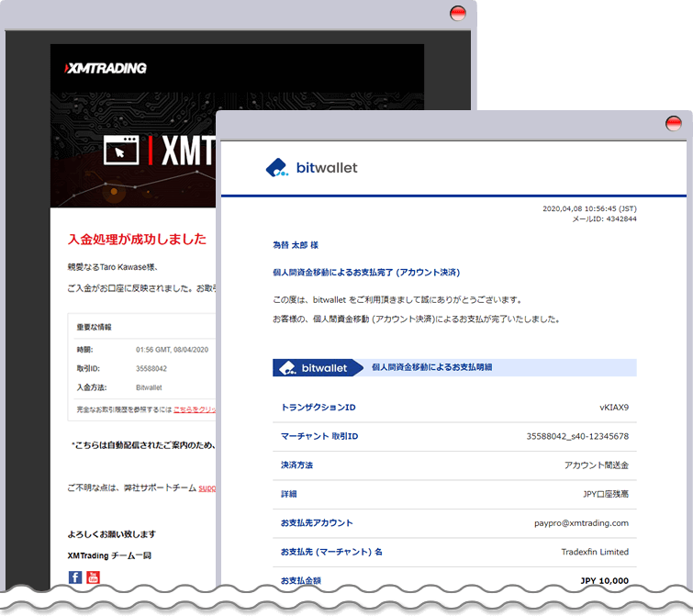Viewport: 693px width, 616px height.
Task: Click the Bitwallet deposit method value
Action: [149, 387]
